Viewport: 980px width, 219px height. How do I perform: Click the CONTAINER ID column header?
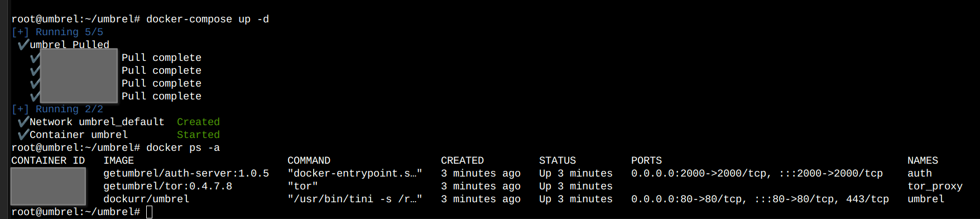pyautogui.click(x=48, y=160)
